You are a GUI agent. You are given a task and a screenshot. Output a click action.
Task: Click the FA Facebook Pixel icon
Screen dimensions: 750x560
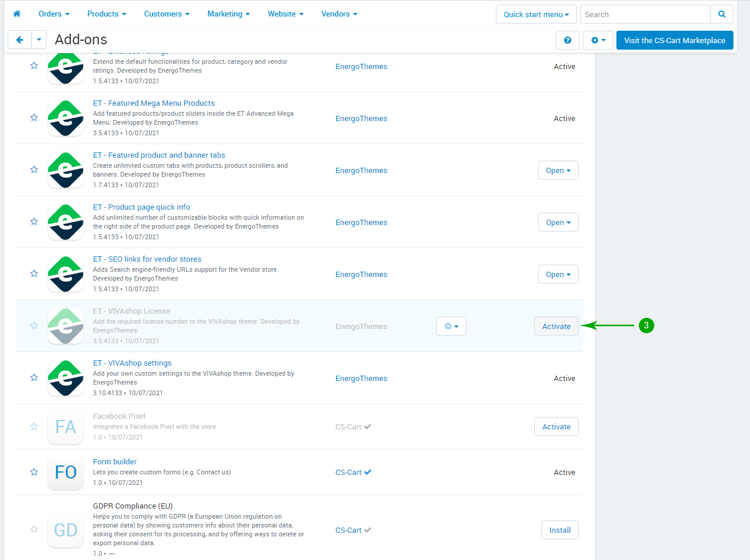[66, 426]
